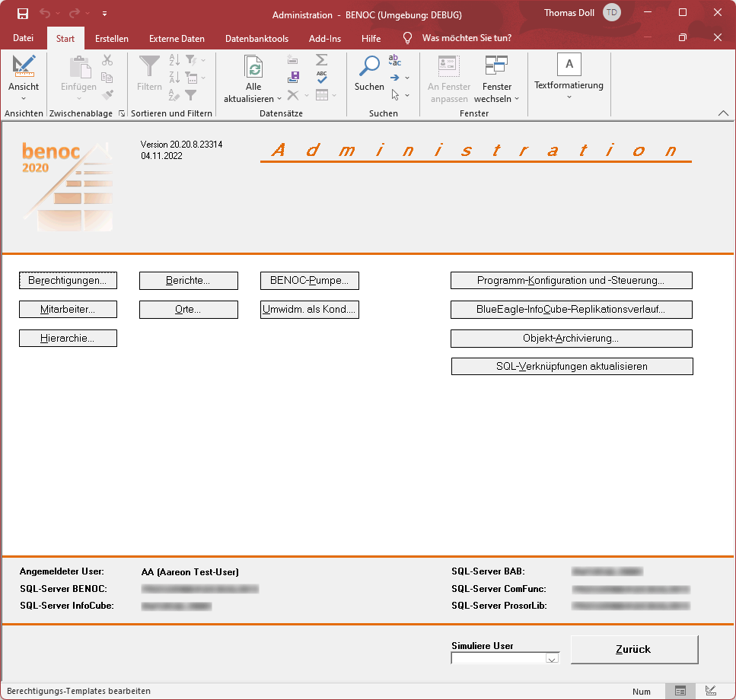
Task: Expand the Ansicht dropdown
Action: (24, 97)
